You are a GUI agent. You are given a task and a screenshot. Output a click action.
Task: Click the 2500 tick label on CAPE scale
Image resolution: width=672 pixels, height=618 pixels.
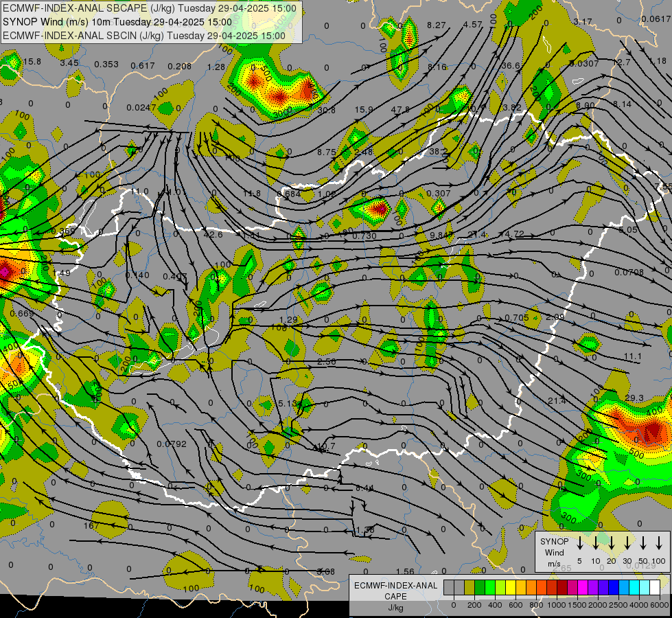618,605
